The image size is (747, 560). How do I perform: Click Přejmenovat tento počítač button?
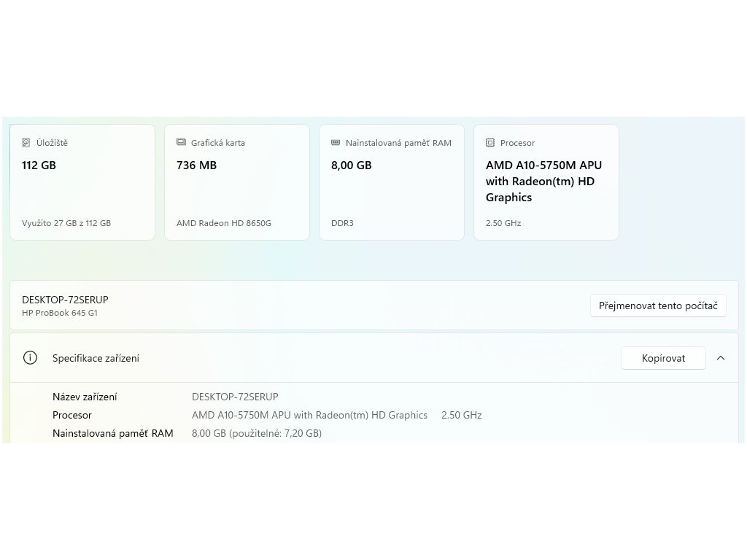coord(659,306)
